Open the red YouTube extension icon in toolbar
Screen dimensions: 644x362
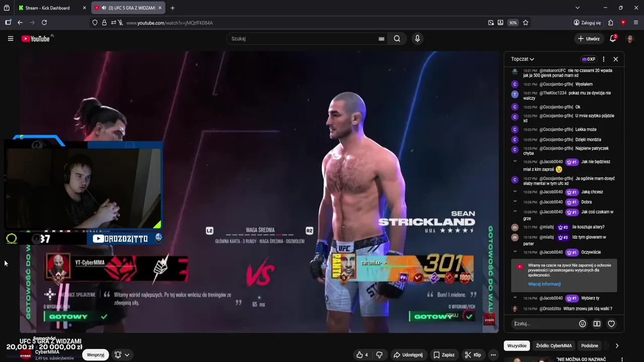click(623, 23)
